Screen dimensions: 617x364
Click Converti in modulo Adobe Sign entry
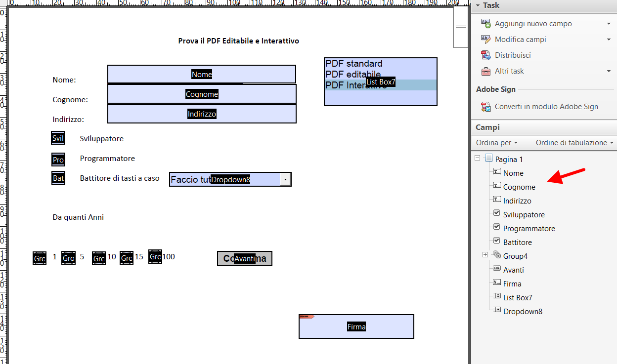546,107
